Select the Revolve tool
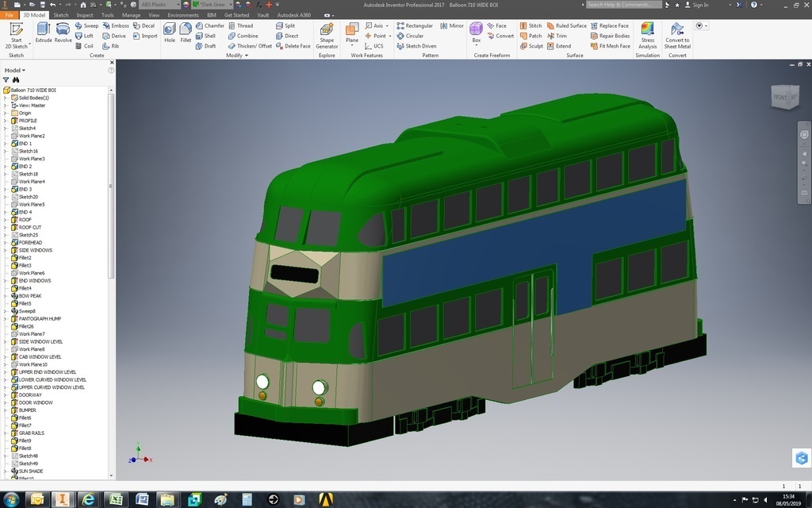 tap(63, 32)
